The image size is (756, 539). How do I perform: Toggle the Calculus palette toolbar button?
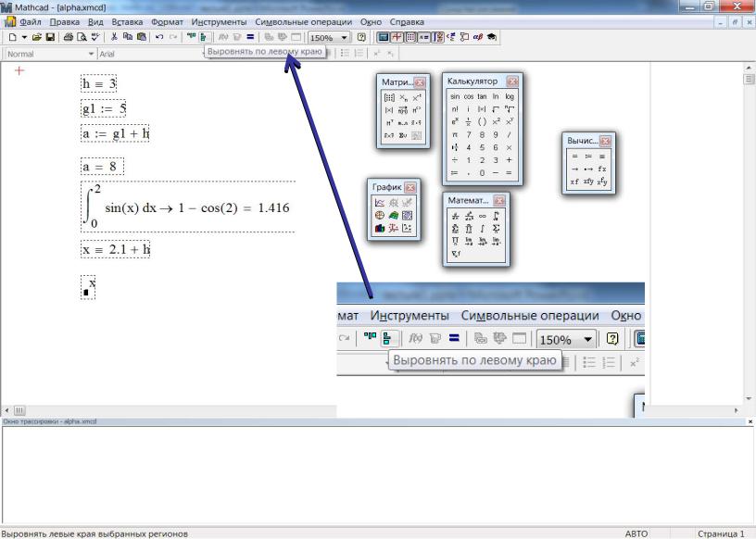437,37
